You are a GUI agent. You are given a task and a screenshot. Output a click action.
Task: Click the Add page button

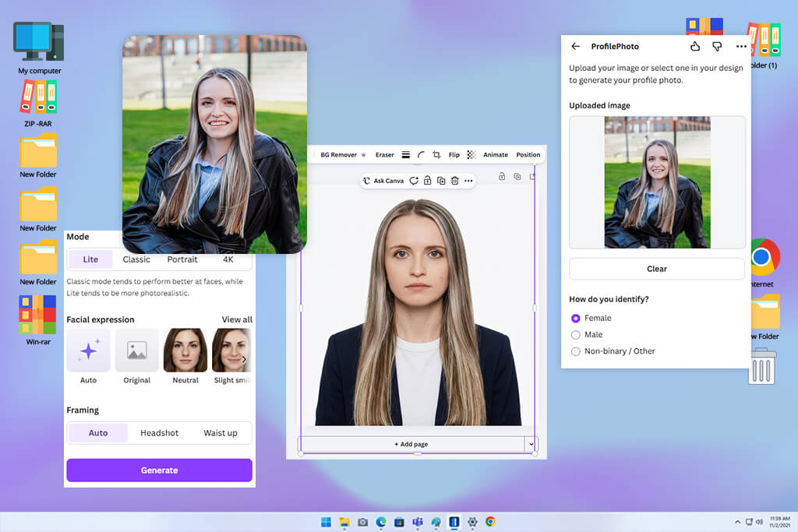coord(411,444)
